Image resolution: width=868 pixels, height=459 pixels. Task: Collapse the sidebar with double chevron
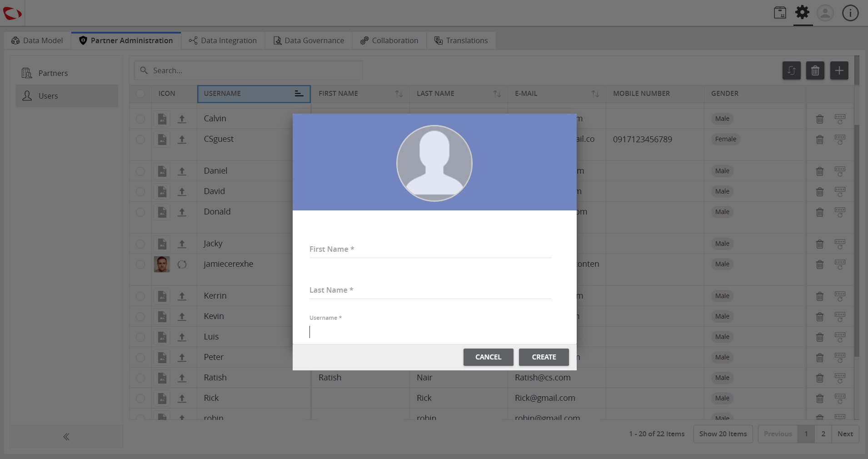click(x=66, y=437)
